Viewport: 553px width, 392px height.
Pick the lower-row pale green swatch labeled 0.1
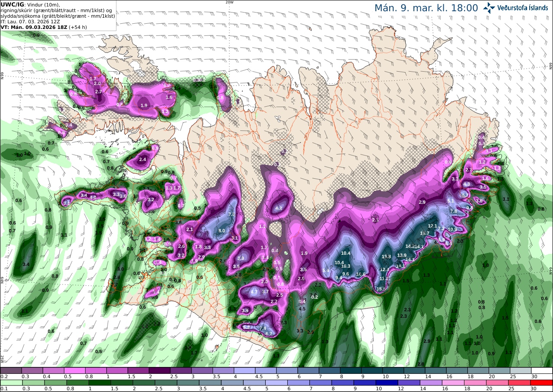[11, 383]
